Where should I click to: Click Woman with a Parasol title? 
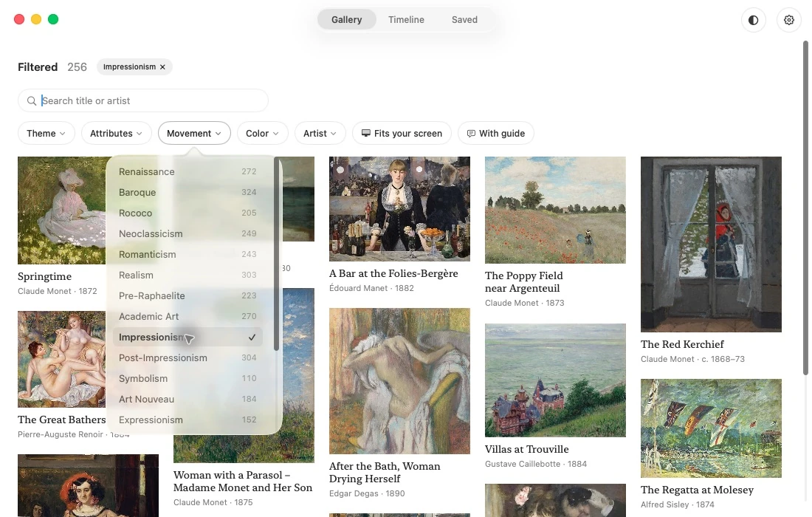243,482
